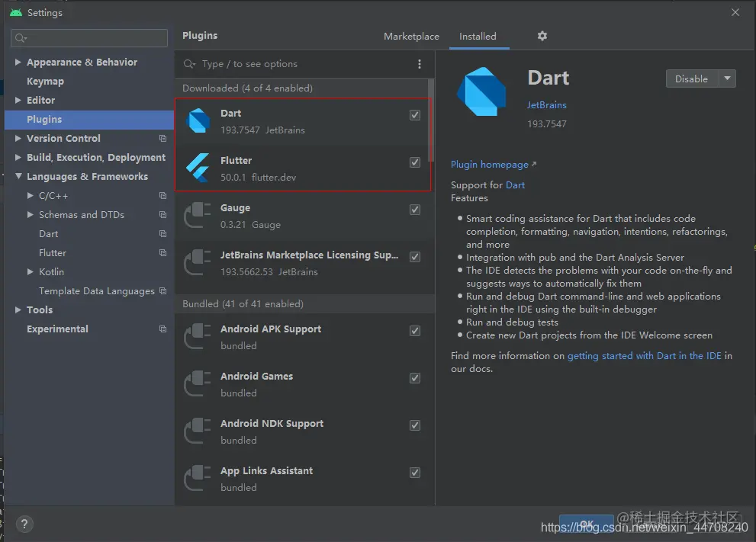Uncheck the Flutter plugin checkbox

coord(415,162)
